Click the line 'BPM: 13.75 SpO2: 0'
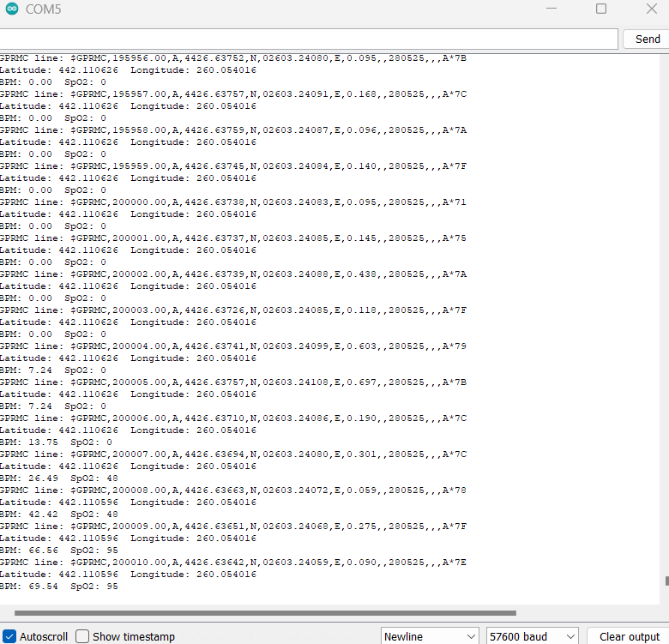The height and width of the screenshot is (644, 669). pyautogui.click(x=56, y=442)
